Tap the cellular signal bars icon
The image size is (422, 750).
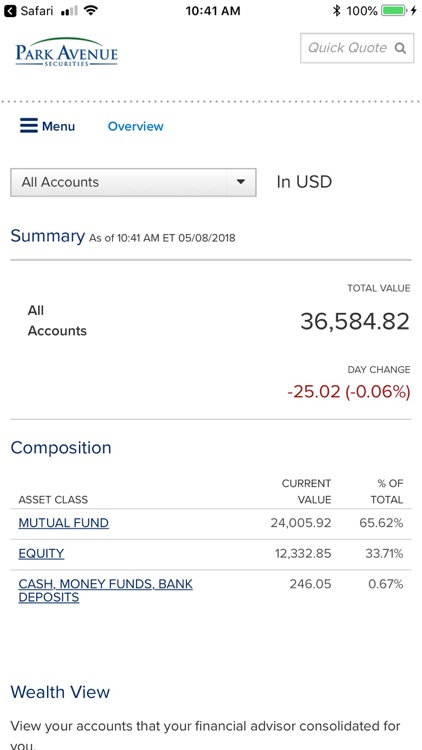coord(69,11)
